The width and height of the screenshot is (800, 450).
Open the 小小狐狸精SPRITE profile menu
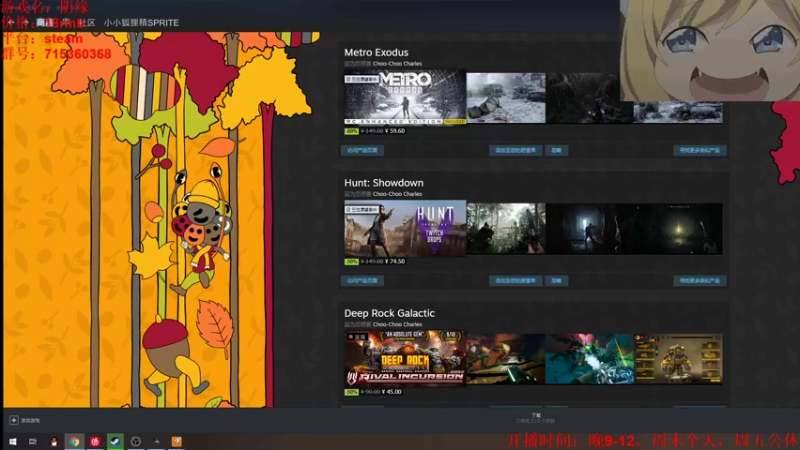(141, 22)
